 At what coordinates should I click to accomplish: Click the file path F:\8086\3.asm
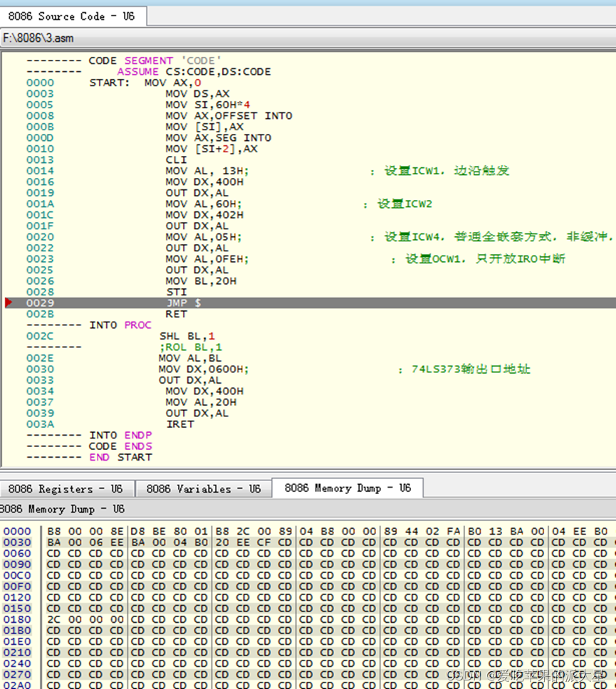[x=38, y=38]
